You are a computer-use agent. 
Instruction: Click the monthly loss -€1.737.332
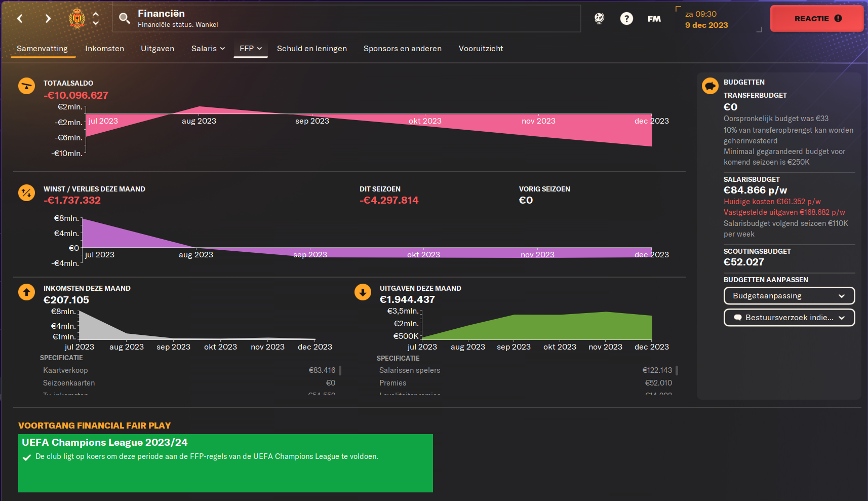coord(72,200)
